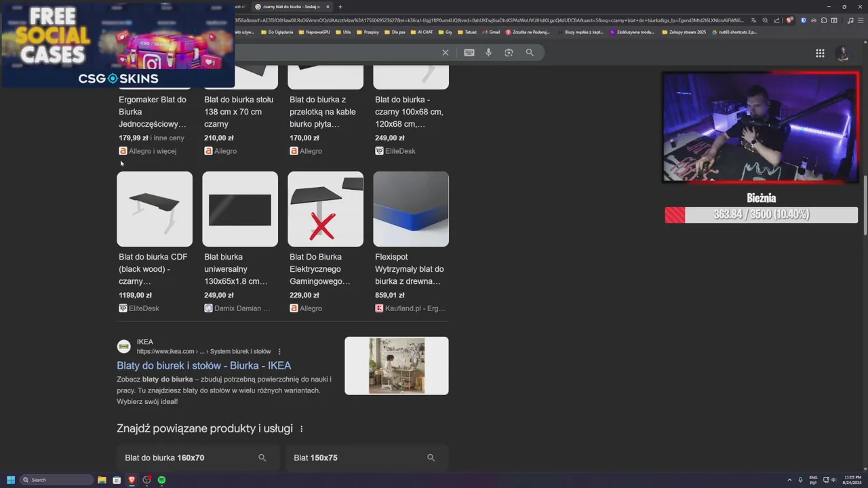The image size is (868, 488).
Task: Open the Gmail bookmark
Action: point(492,32)
